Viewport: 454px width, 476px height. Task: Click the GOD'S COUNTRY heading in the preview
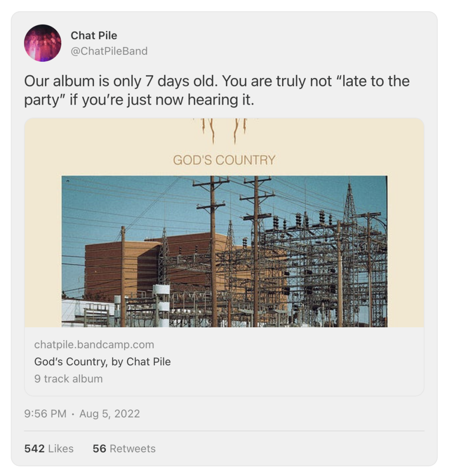point(224,160)
